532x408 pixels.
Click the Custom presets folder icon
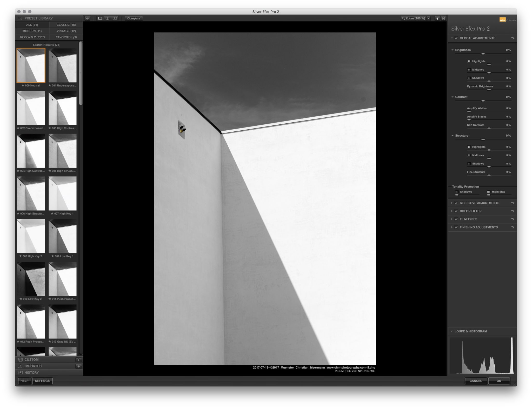pyautogui.click(x=20, y=360)
